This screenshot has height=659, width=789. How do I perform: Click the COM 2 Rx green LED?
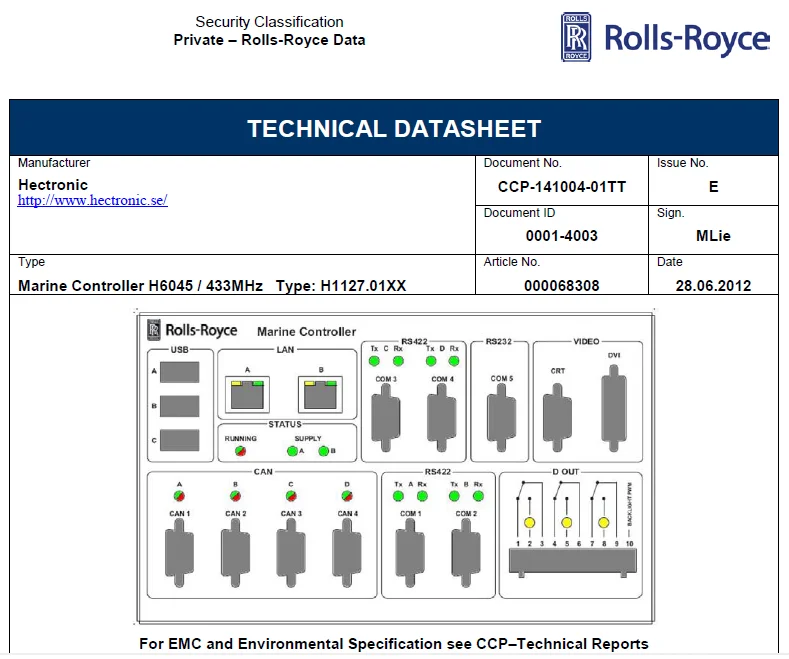click(479, 496)
